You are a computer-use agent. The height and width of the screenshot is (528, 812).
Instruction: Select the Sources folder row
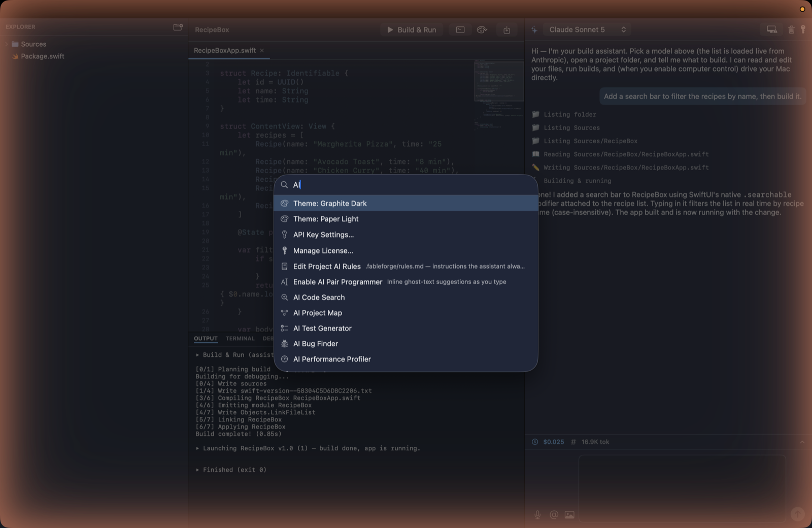pos(94,44)
